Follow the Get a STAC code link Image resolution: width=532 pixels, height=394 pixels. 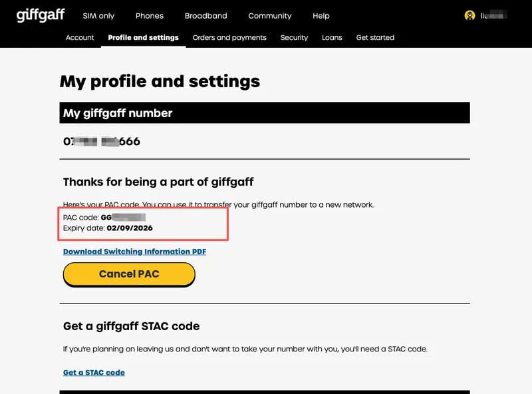pos(94,373)
